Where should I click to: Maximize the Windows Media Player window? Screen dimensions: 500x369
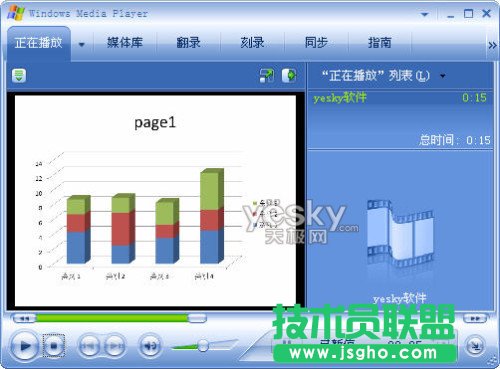469,14
